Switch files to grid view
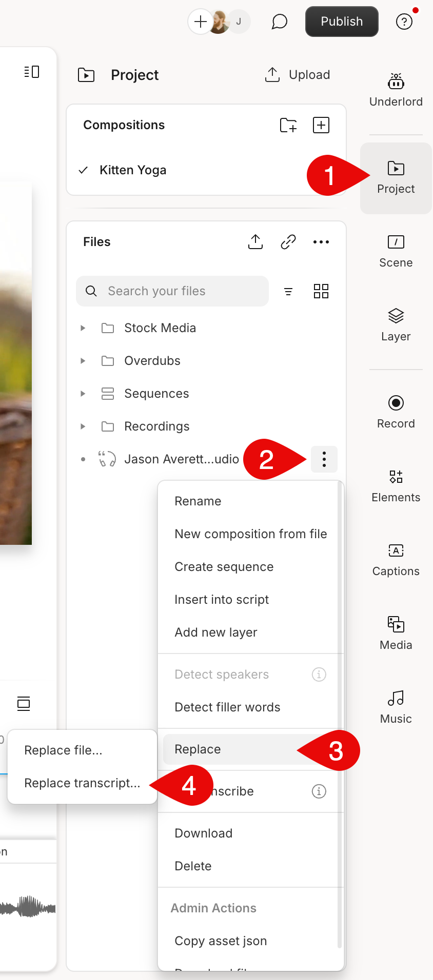The width and height of the screenshot is (433, 980). point(321,291)
